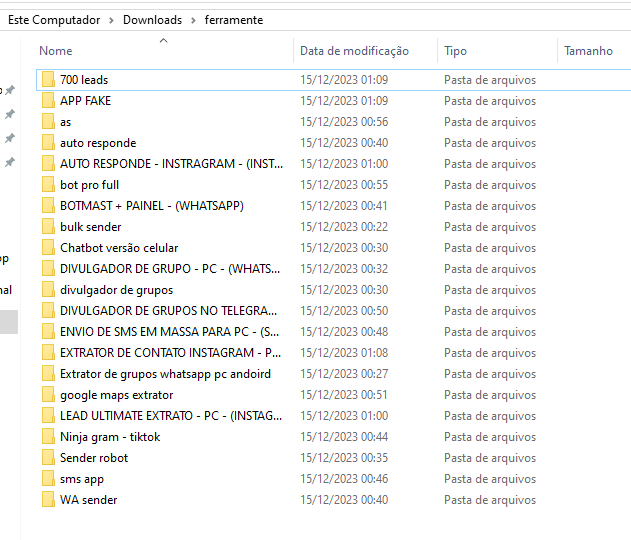Click the Ninja gram - tiktok folder icon
Screen dimensions: 631x540
click(48, 436)
